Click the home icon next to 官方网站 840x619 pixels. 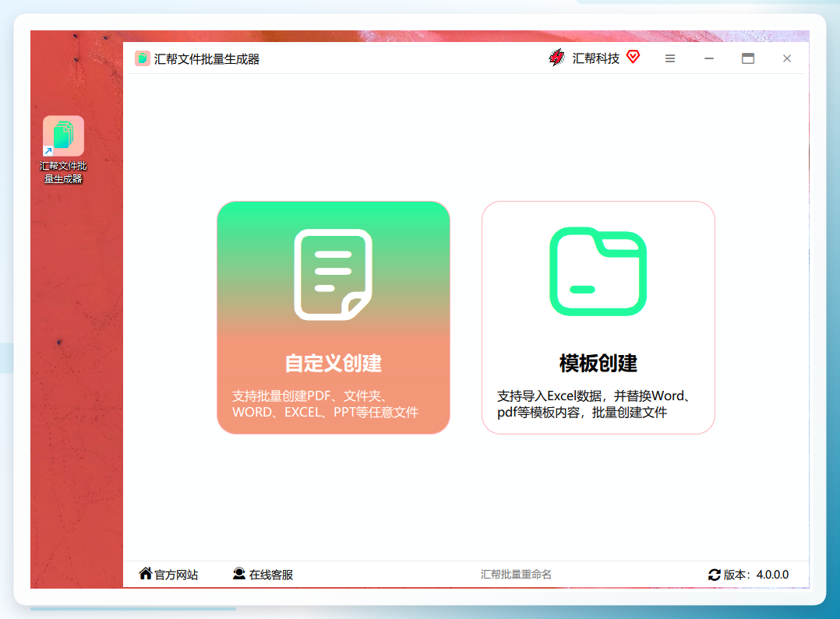point(145,574)
